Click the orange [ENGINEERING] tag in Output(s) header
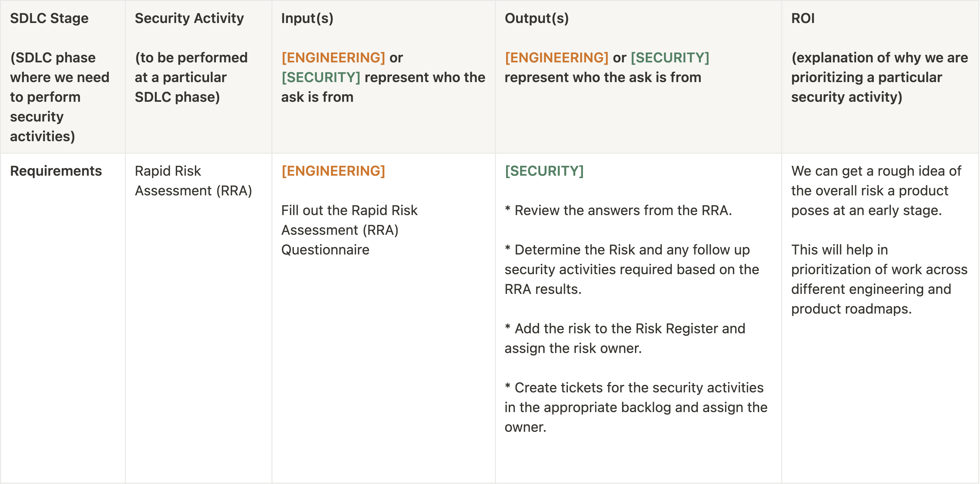 pos(557,58)
